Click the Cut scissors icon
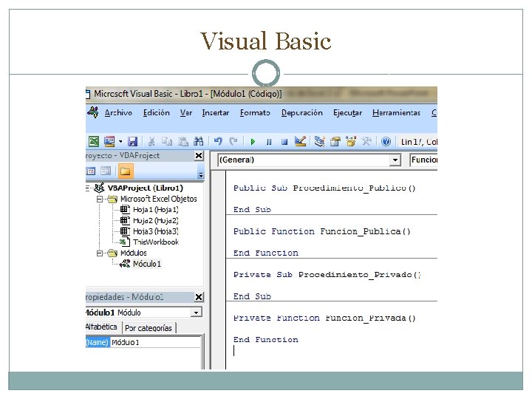The image size is (532, 399). (x=151, y=141)
